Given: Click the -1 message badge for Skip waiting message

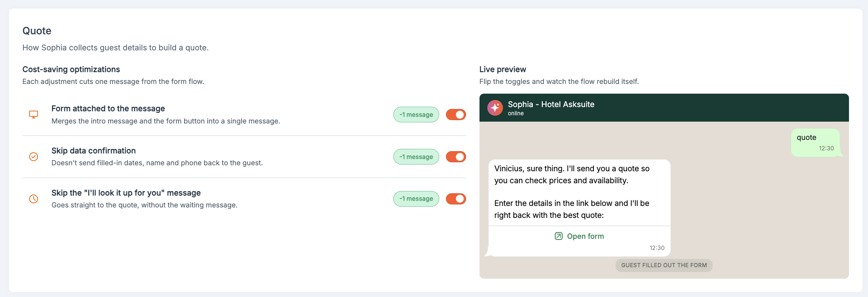Looking at the screenshot, I should (416, 199).
